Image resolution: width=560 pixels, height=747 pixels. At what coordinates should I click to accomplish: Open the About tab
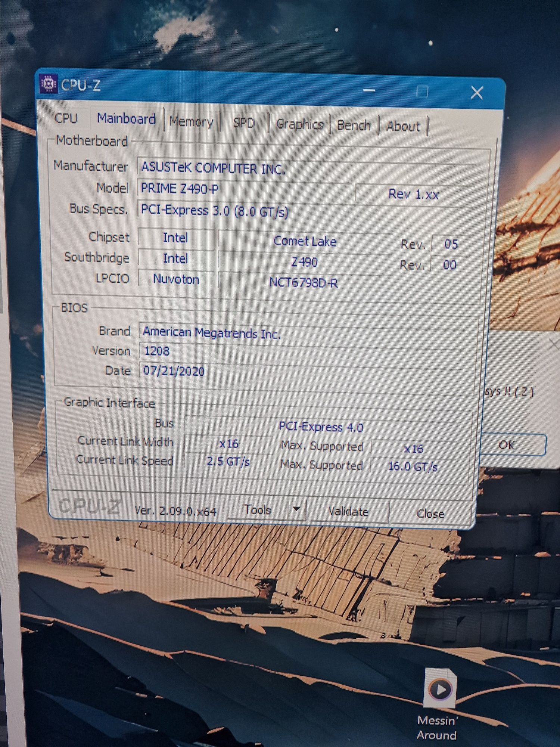tap(403, 126)
